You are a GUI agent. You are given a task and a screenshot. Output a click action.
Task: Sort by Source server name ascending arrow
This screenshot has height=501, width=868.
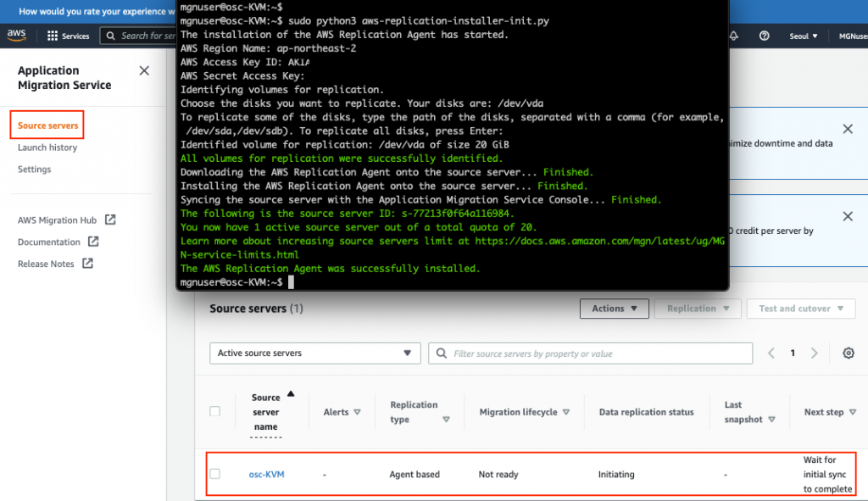tap(291, 394)
